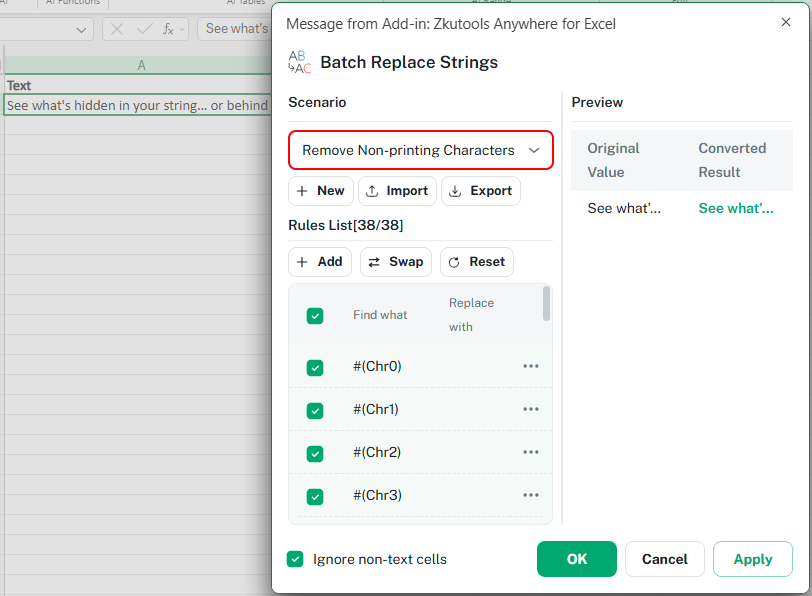Select the Excel cell containing 'Text'
The width and height of the screenshot is (812, 596).
click(138, 85)
